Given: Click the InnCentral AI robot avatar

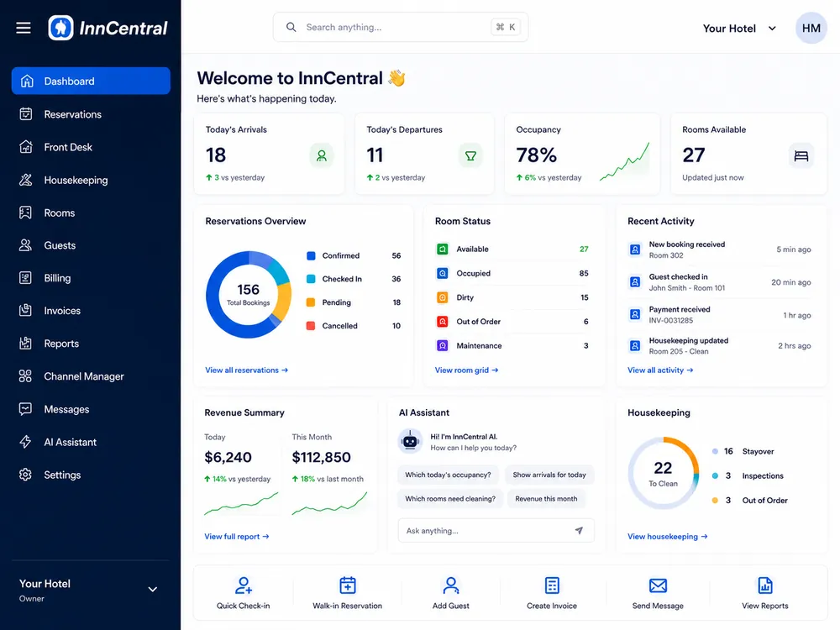Looking at the screenshot, I should pos(410,442).
